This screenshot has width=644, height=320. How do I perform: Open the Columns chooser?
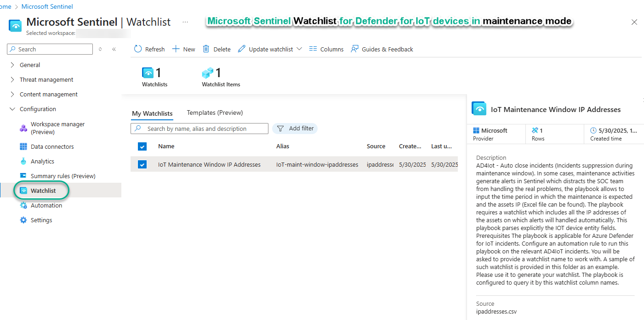[326, 49]
